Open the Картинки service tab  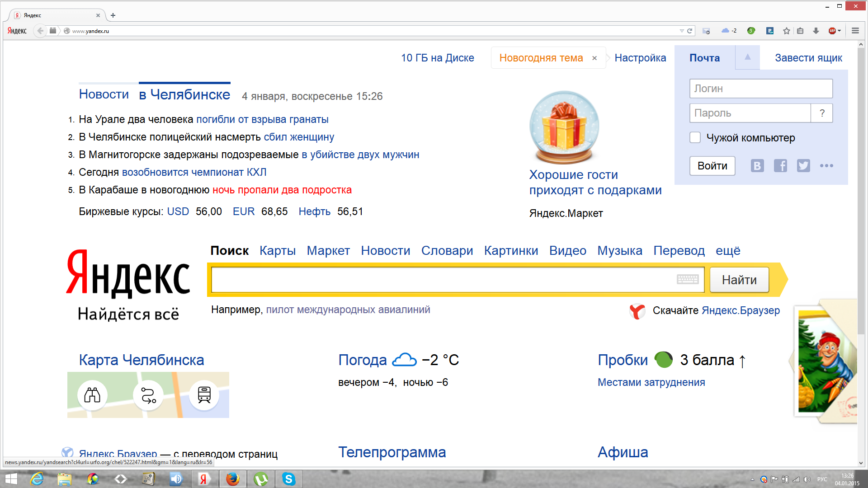(511, 250)
